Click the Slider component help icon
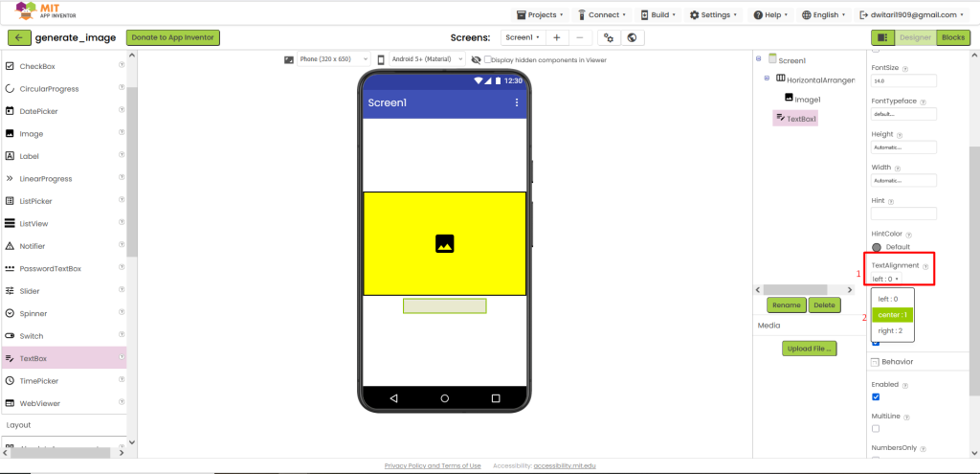Image resolution: width=980 pixels, height=474 pixels. (x=122, y=290)
